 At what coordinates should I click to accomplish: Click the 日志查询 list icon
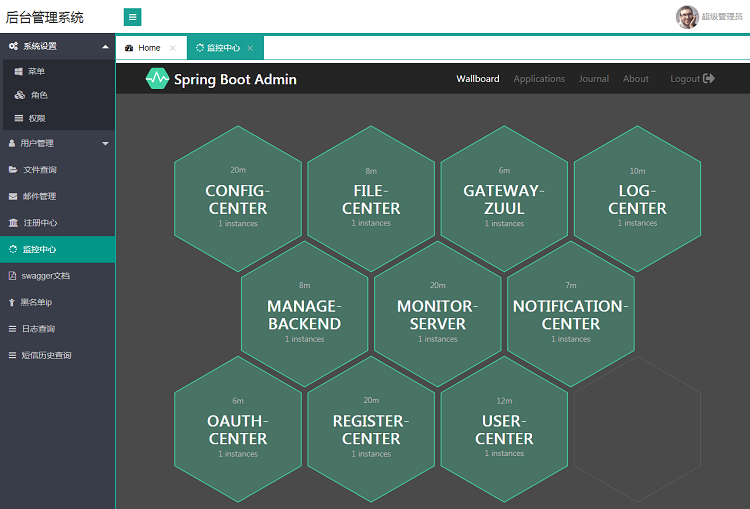coord(12,329)
